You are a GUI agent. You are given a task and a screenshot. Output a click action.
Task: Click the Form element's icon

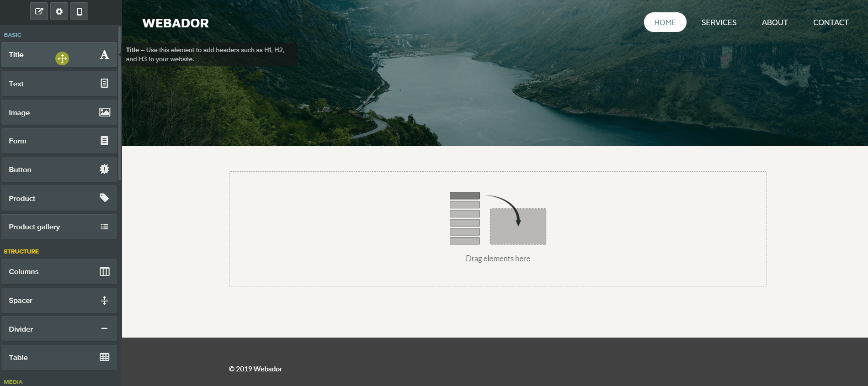104,141
